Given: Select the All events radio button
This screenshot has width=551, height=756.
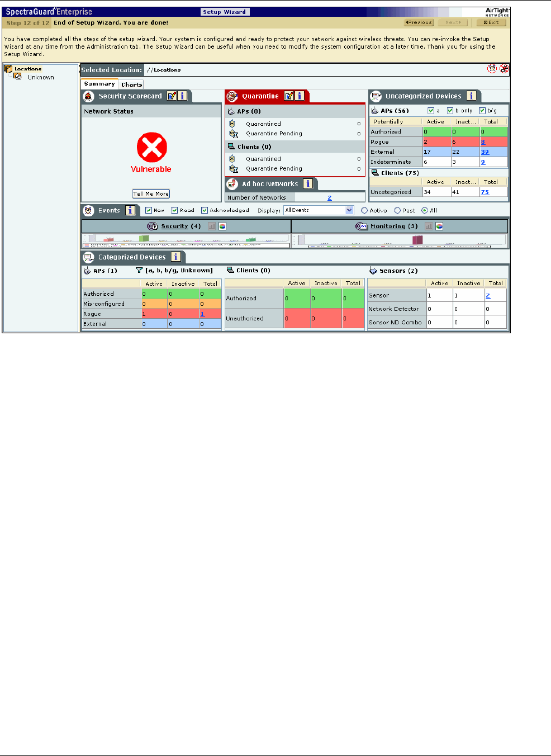Looking at the screenshot, I should pyautogui.click(x=425, y=210).
